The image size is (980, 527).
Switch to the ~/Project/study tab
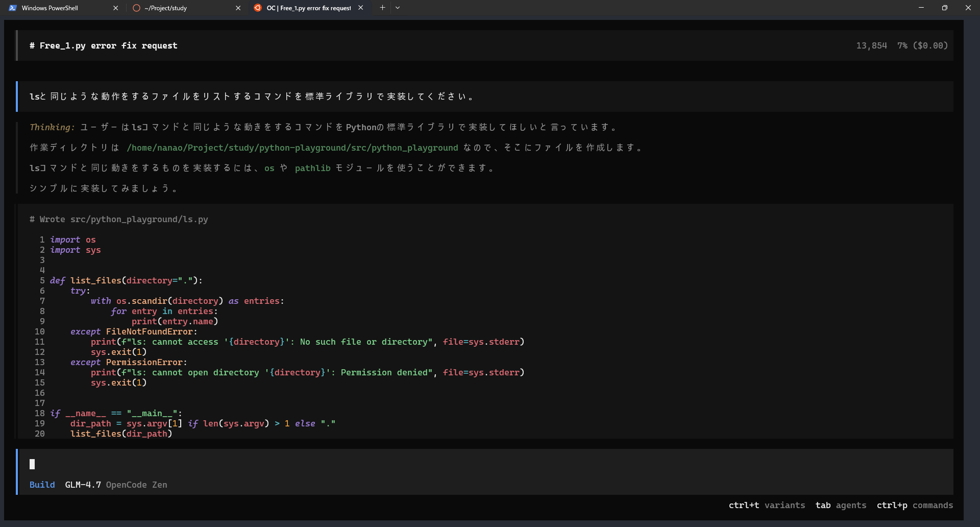coord(166,8)
